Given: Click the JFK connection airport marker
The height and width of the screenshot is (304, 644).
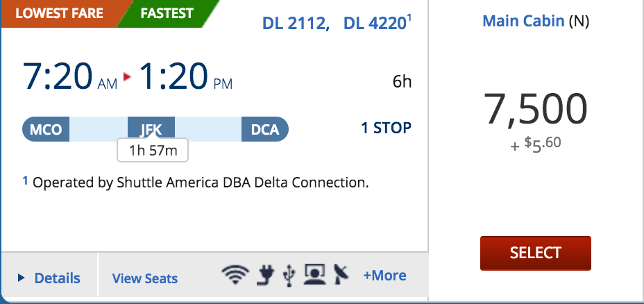Looking at the screenshot, I should click(x=151, y=129).
